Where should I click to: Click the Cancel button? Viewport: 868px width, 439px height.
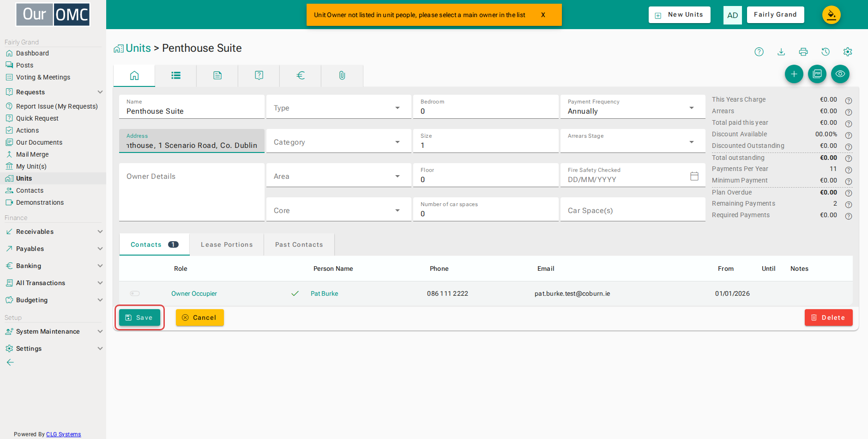tap(200, 317)
